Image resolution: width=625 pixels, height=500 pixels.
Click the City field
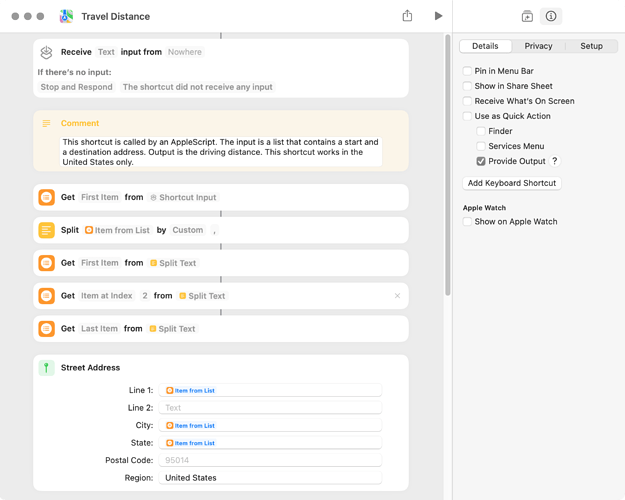[x=270, y=425]
